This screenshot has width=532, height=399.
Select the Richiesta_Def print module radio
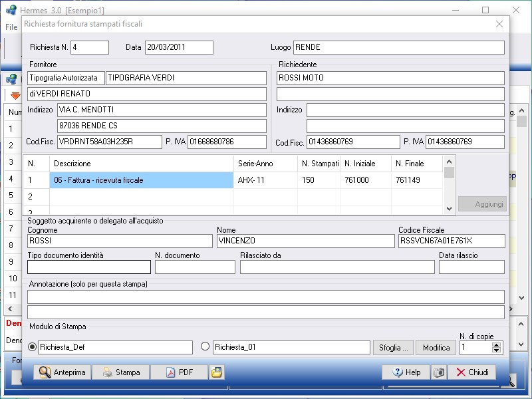32,346
